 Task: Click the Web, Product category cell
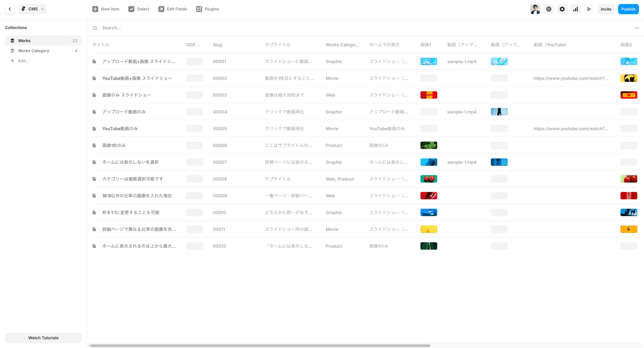coord(340,179)
